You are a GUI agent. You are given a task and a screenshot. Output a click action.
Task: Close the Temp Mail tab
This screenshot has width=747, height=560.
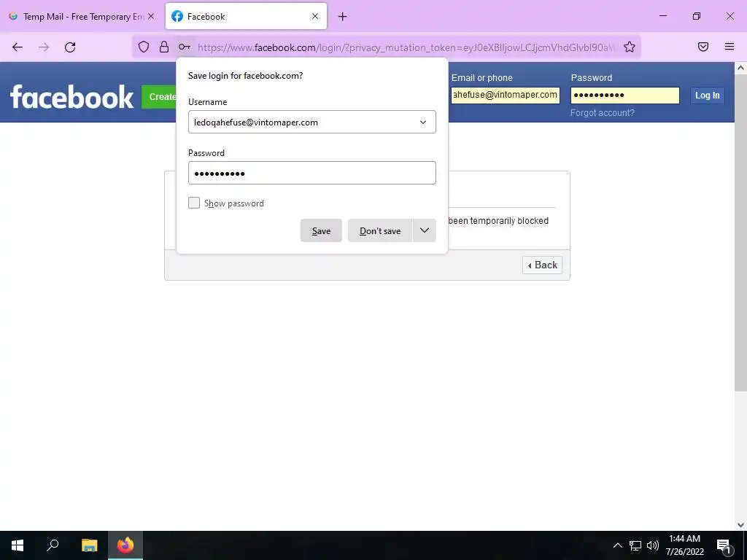[x=151, y=16]
